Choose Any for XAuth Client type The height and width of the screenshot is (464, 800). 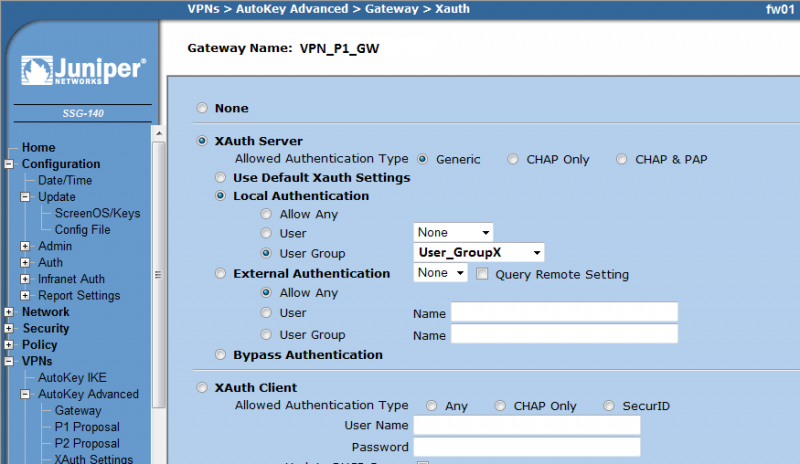tap(432, 406)
